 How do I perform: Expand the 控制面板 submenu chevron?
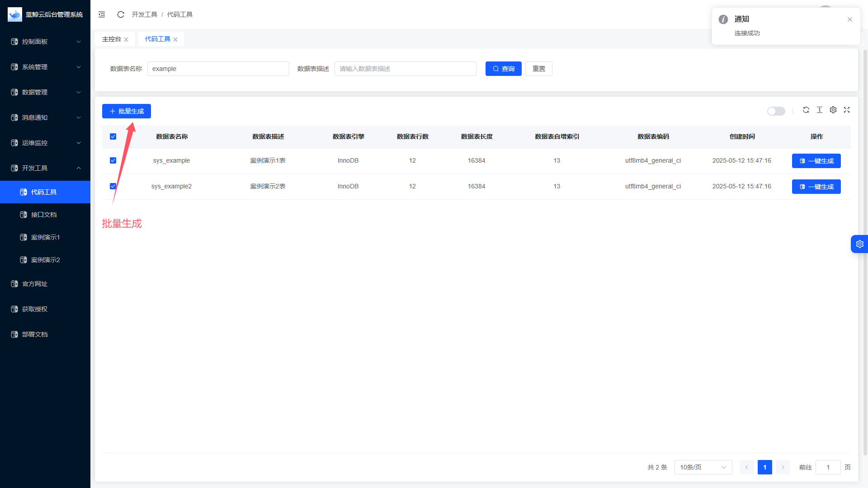pos(79,42)
